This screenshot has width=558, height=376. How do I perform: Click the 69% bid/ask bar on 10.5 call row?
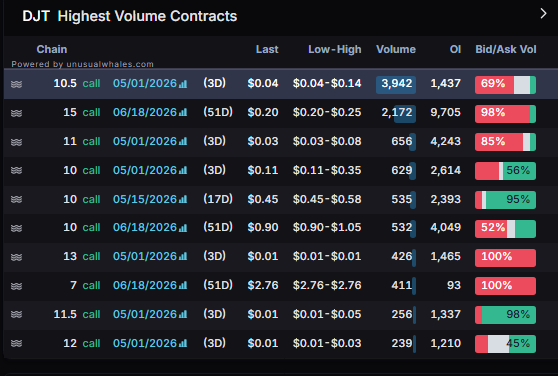(x=505, y=85)
